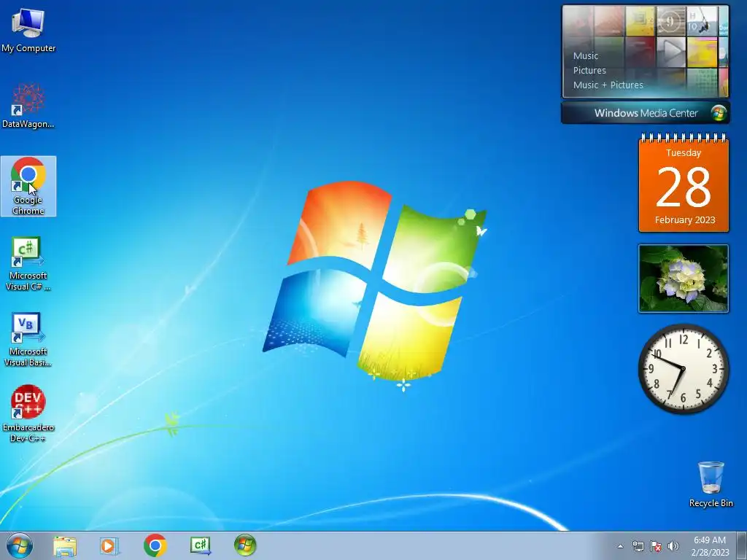Click the Show Desktop strip
The width and height of the screenshot is (747, 560).
pyautogui.click(x=741, y=545)
